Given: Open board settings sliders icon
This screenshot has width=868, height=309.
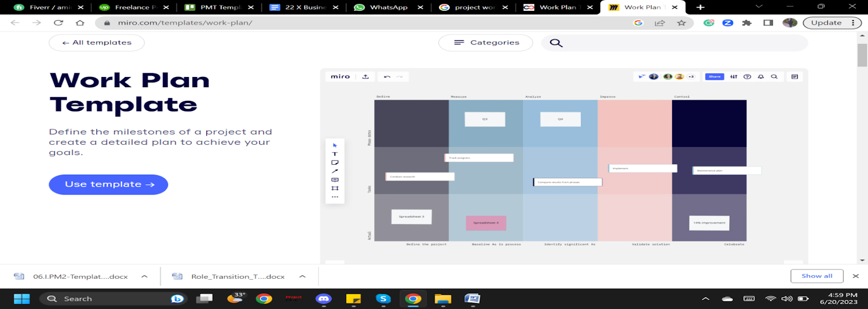Looking at the screenshot, I should [x=733, y=76].
